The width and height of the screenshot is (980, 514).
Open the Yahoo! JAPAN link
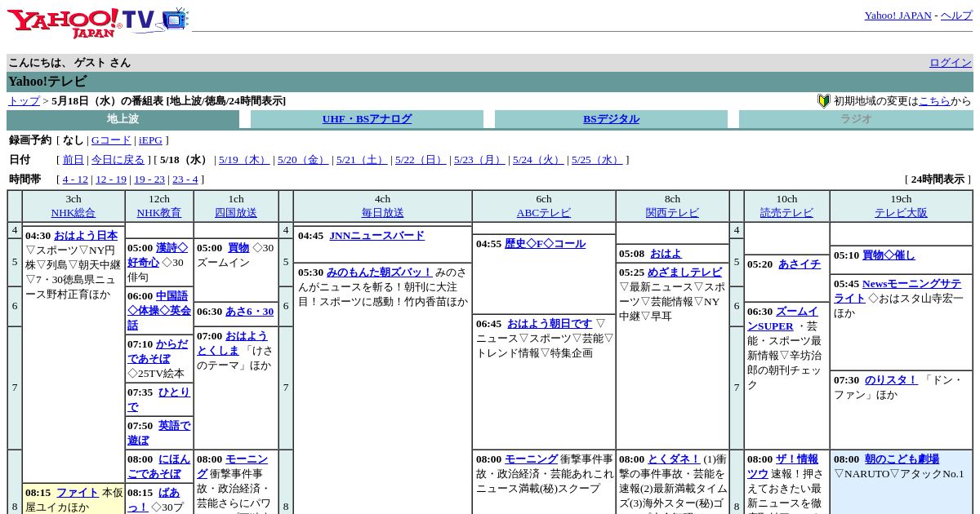898,16
